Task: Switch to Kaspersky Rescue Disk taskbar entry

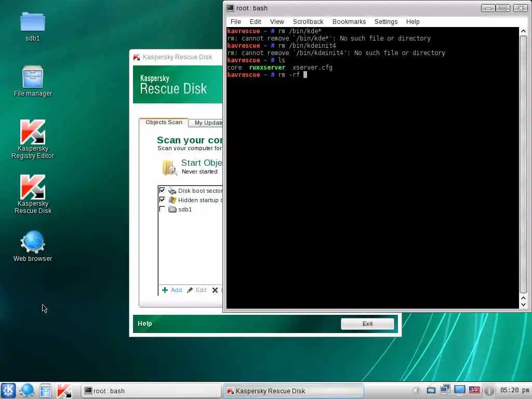Action: (x=294, y=391)
